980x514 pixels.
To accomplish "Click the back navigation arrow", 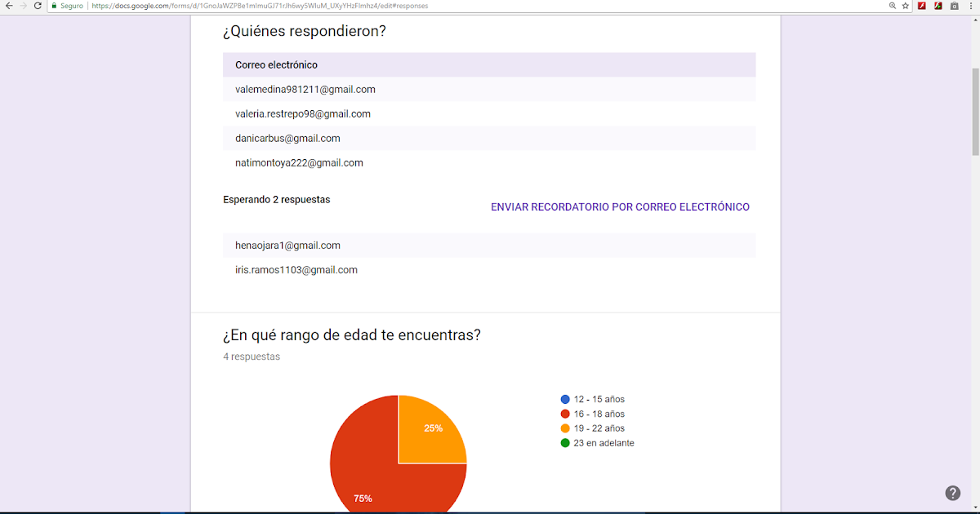I will coord(9,6).
